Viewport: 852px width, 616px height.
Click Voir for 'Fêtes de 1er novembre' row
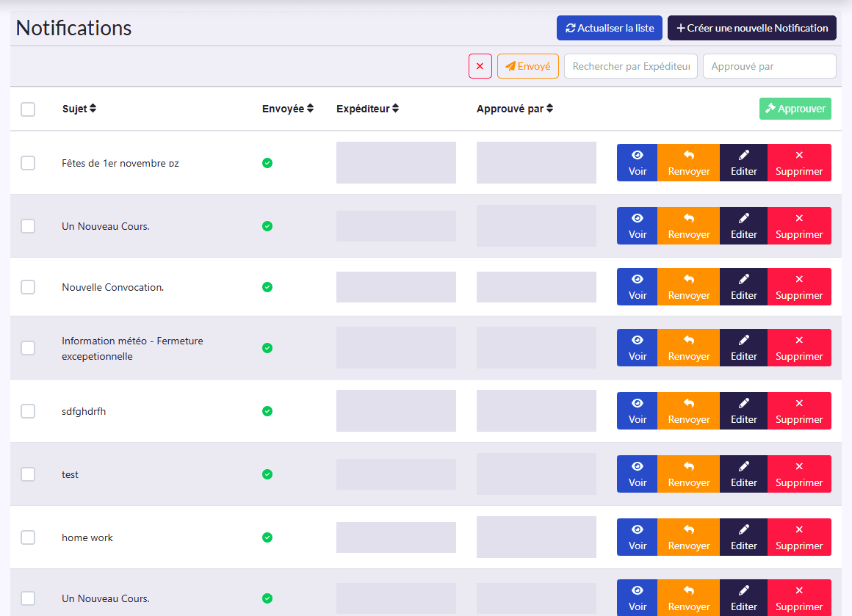click(637, 162)
